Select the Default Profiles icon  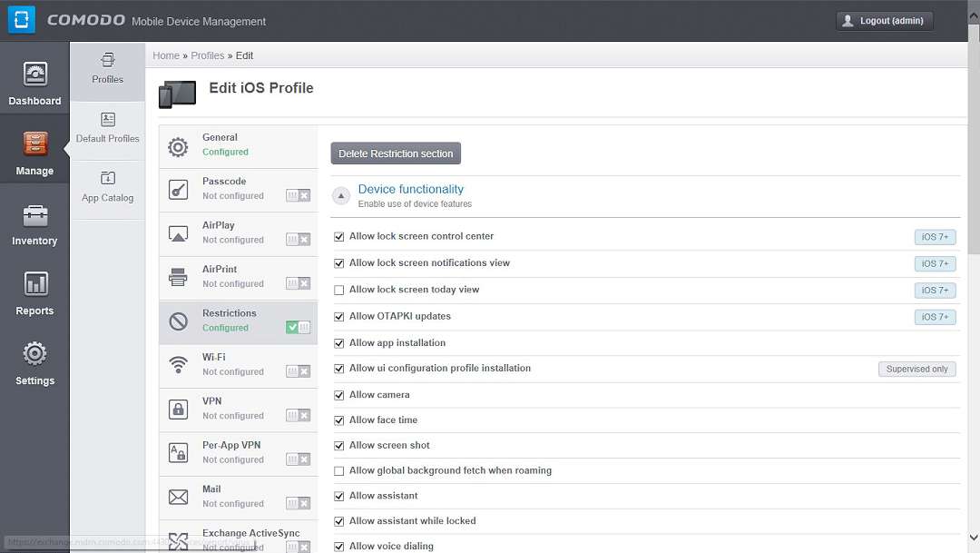click(107, 119)
